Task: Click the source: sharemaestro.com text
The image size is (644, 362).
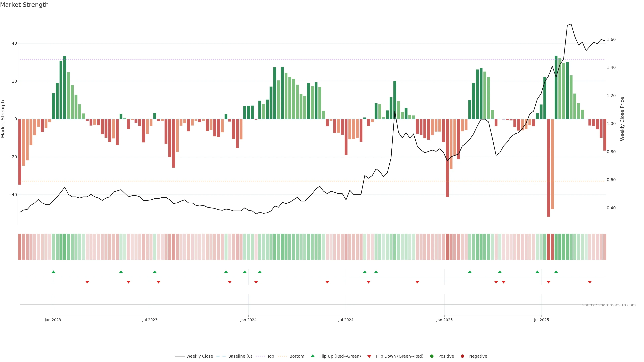Action: click(x=609, y=305)
